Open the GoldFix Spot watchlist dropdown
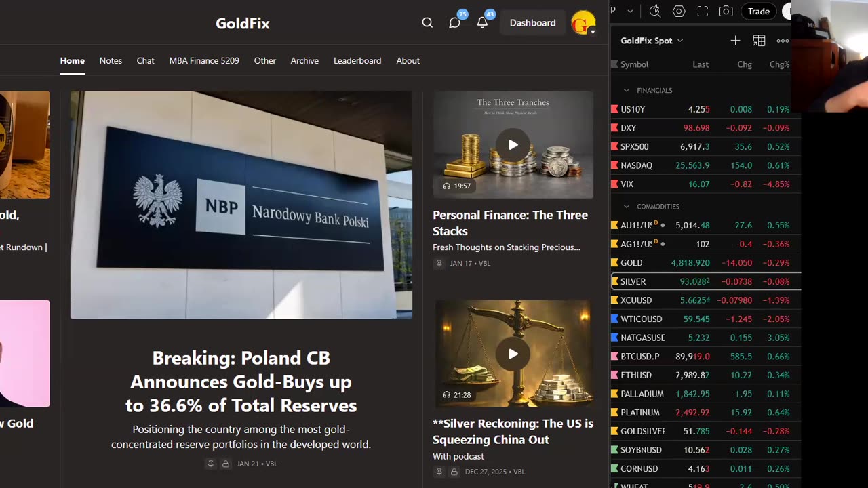The height and width of the screenshot is (488, 868). coord(652,41)
